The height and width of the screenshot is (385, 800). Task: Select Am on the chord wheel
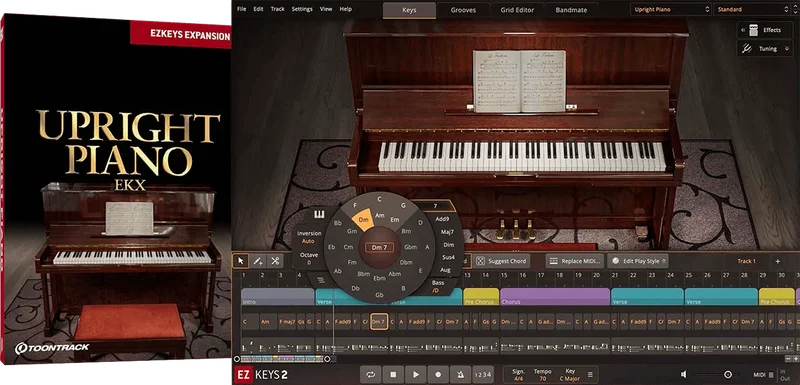[380, 216]
